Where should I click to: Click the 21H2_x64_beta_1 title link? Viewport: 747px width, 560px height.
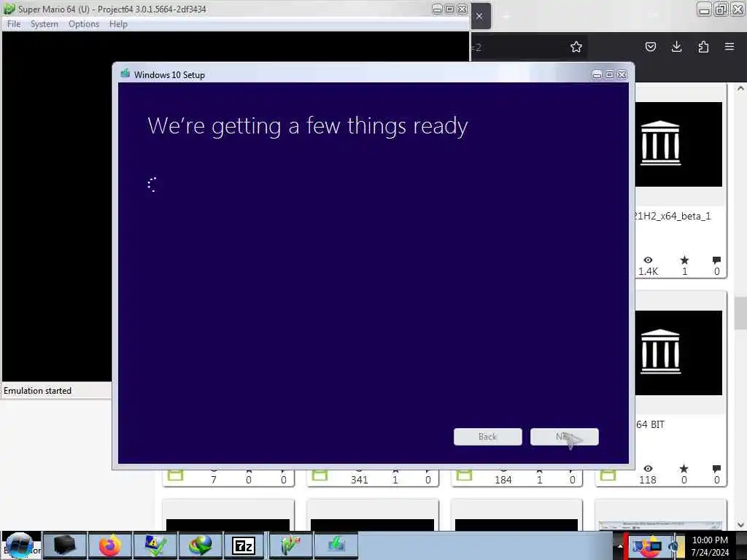click(x=673, y=216)
